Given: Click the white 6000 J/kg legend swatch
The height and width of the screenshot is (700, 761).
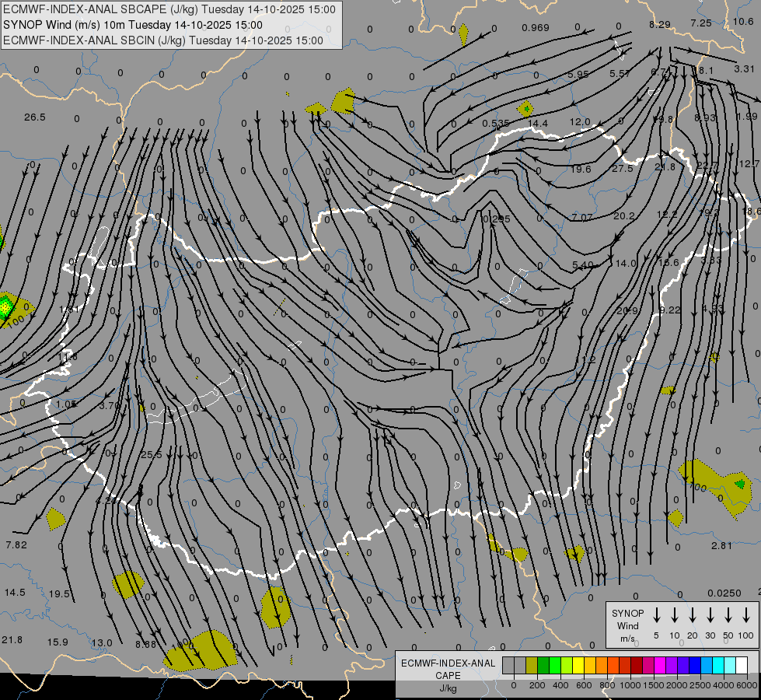Looking at the screenshot, I should tap(741, 665).
